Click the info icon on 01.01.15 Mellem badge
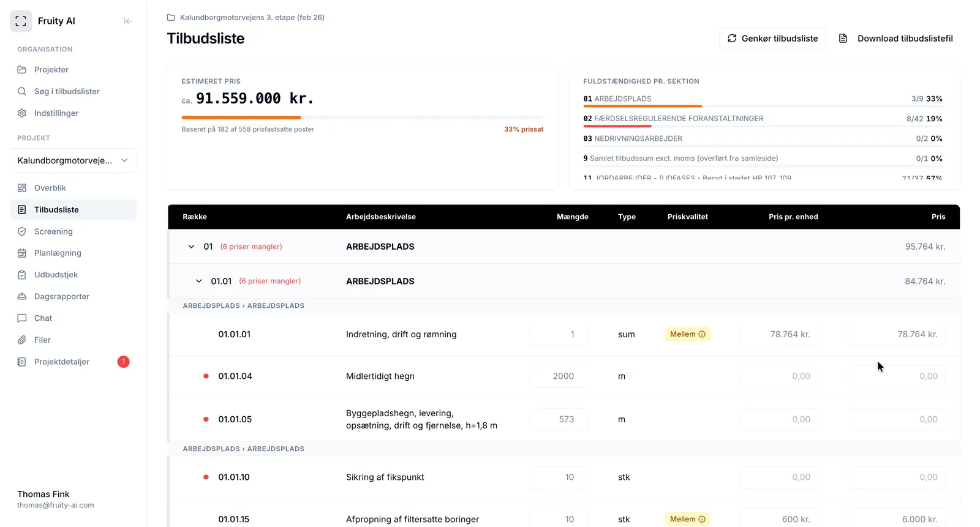Image resolution: width=980 pixels, height=527 pixels. 702,519
